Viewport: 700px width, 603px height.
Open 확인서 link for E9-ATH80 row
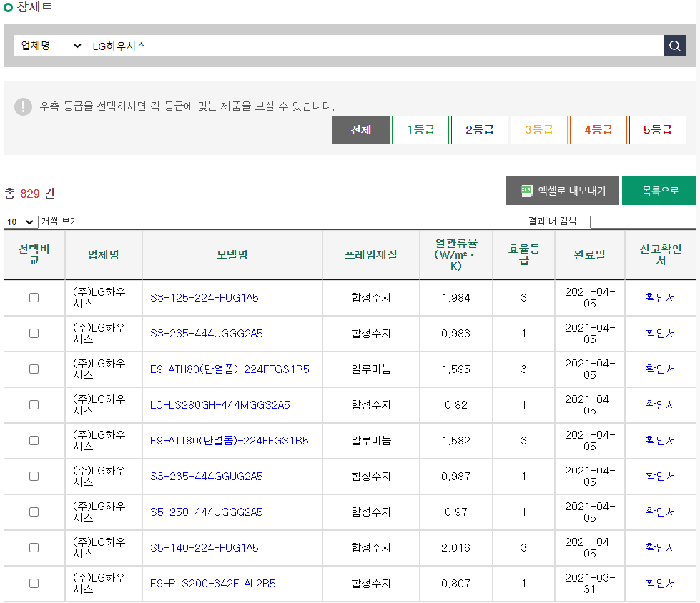(x=660, y=369)
